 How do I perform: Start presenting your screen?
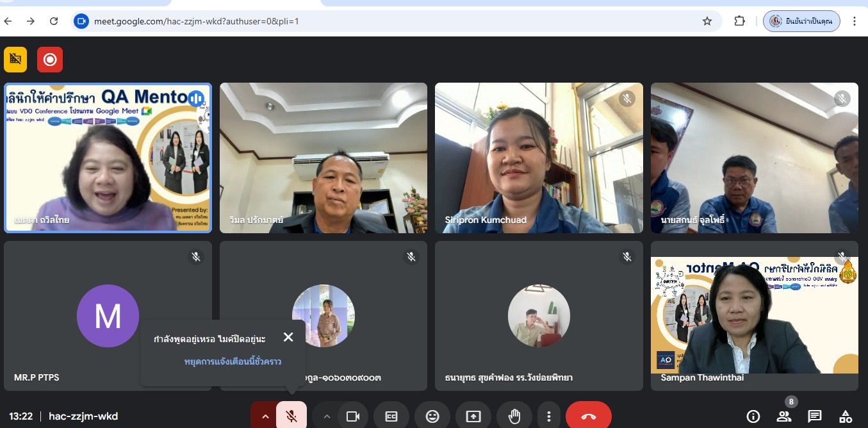coord(473,416)
